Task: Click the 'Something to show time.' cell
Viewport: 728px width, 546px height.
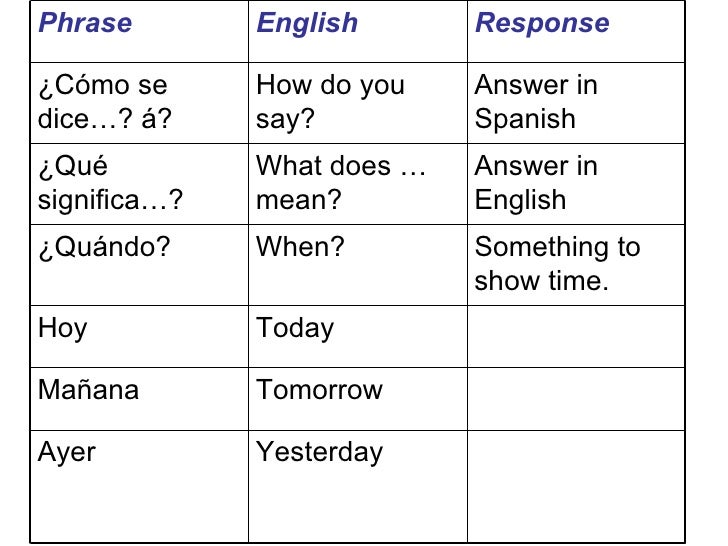Action: pyautogui.click(x=556, y=264)
